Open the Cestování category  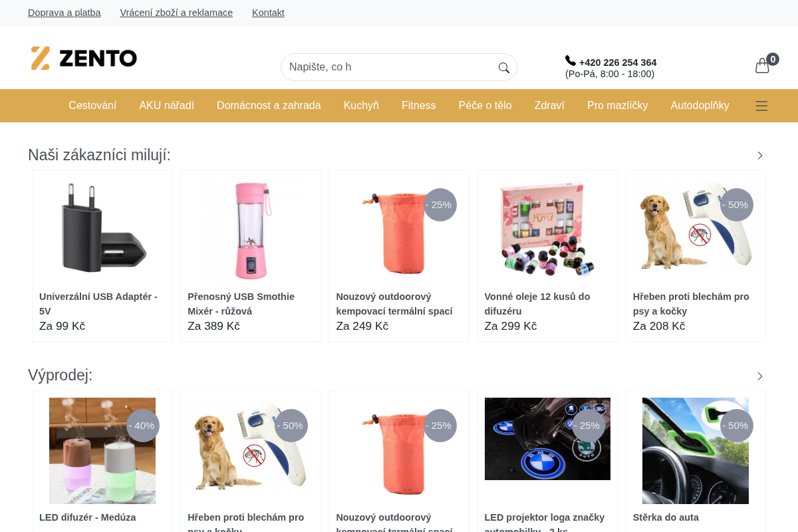click(x=92, y=106)
